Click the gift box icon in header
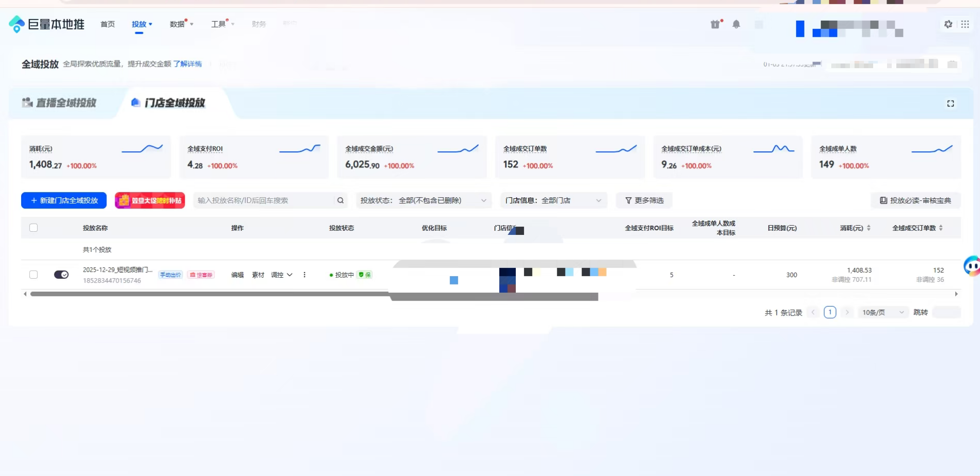 tap(715, 24)
